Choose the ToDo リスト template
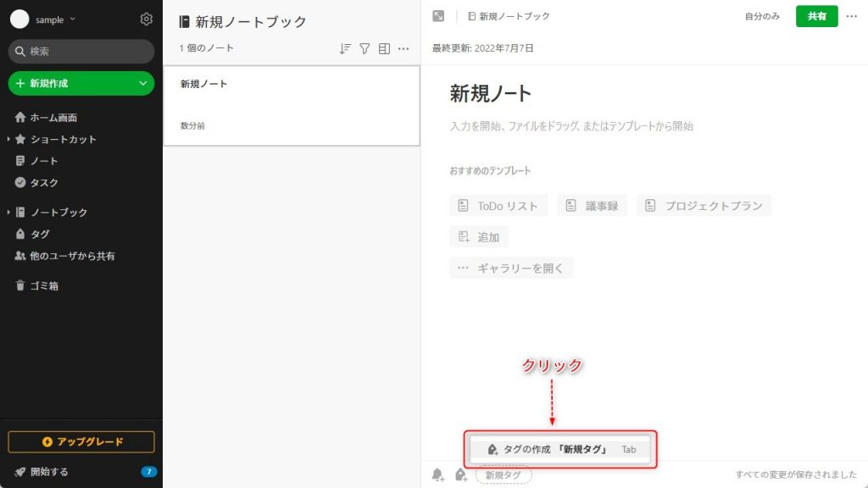 498,206
